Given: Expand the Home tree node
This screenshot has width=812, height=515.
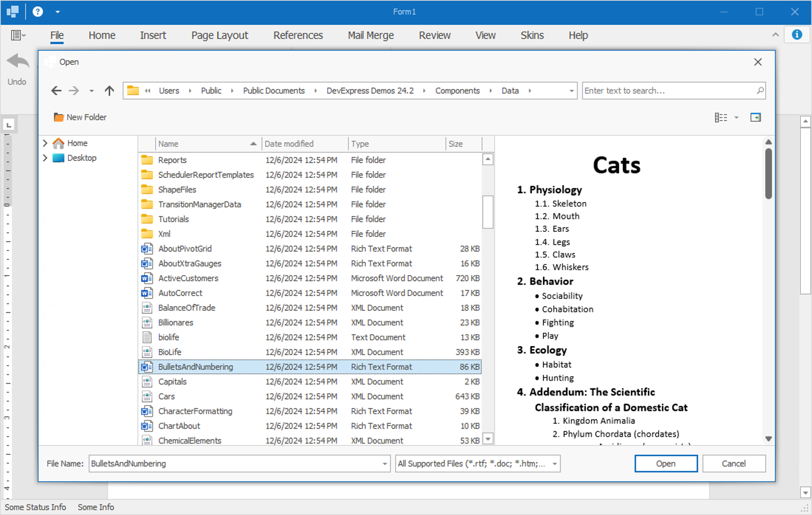Looking at the screenshot, I should [45, 143].
